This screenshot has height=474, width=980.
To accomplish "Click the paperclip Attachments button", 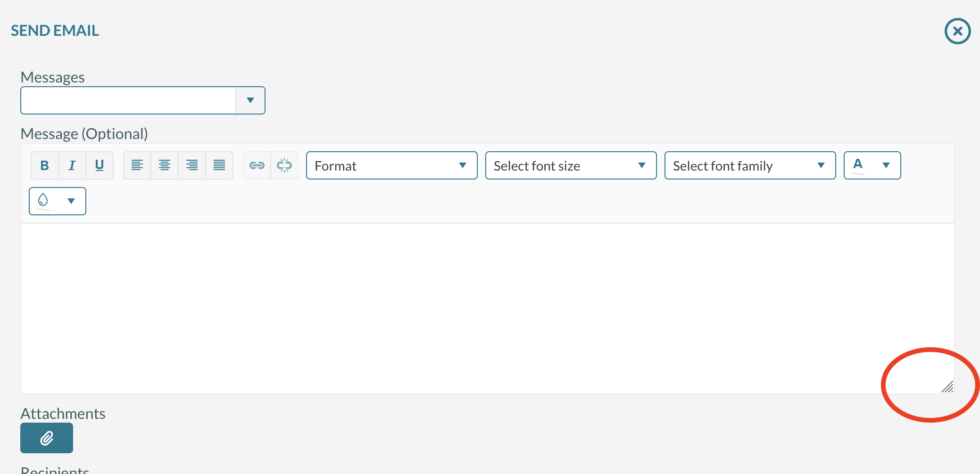I will [47, 438].
